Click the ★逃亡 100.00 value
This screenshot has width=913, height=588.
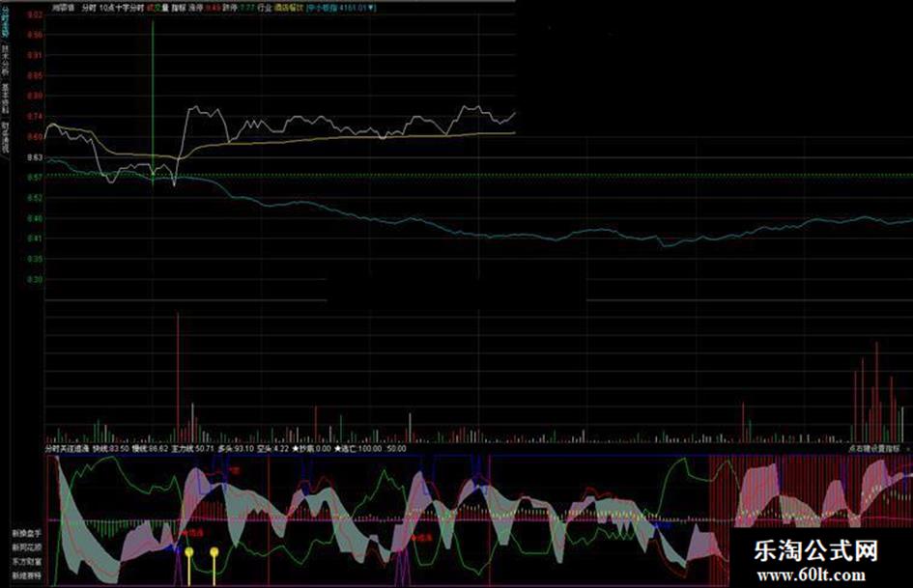point(358,449)
